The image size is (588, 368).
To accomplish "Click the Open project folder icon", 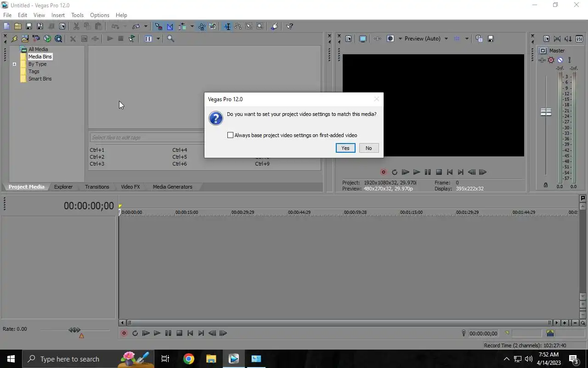I will [x=17, y=26].
